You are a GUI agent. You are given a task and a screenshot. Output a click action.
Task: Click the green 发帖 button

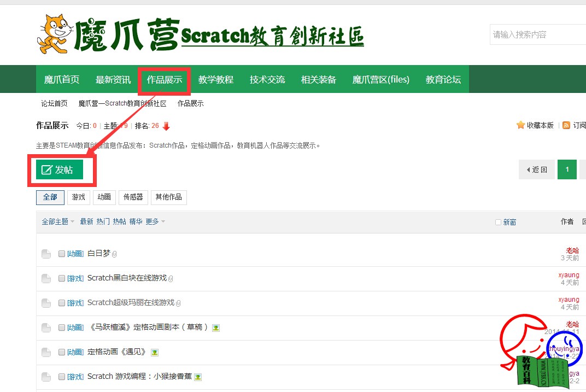[x=60, y=169]
